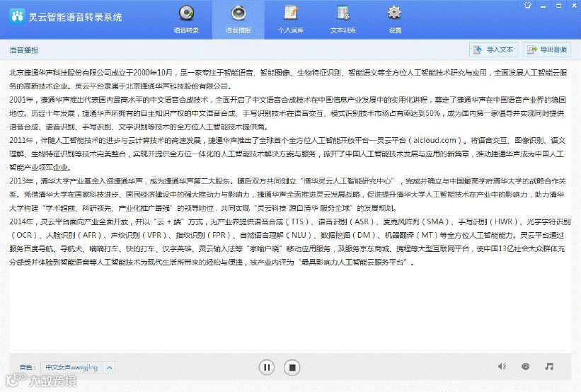This screenshot has width=581, height=392.
Task: Click the skin shirt icon in title bar
Action: point(528,5)
